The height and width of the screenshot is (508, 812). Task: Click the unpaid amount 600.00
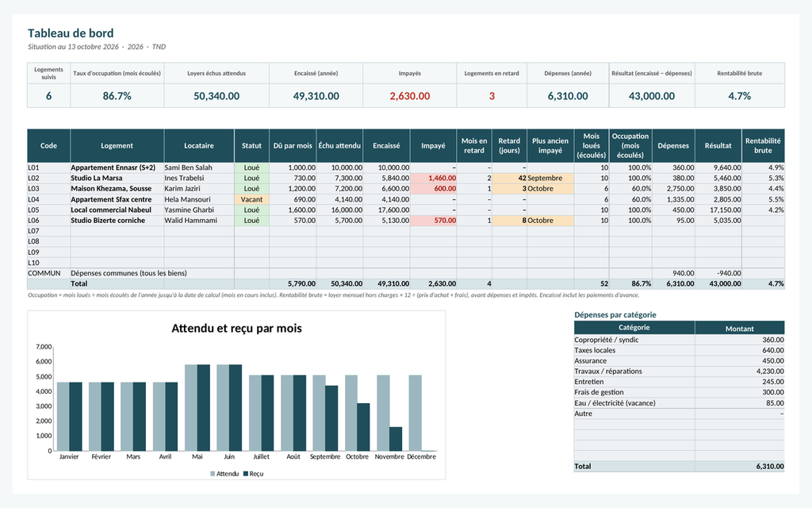[433, 189]
